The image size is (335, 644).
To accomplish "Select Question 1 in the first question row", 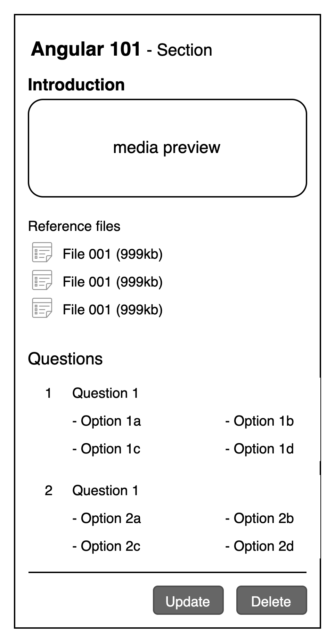I will (105, 393).
